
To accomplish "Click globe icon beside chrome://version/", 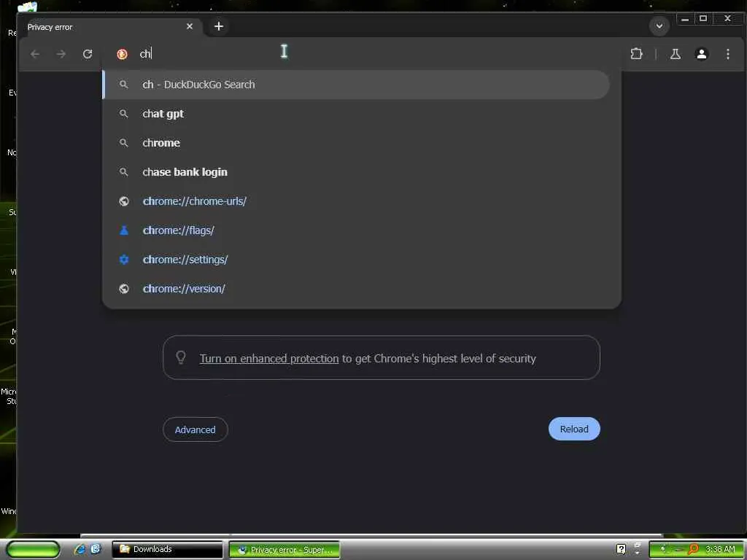I will pos(124,289).
